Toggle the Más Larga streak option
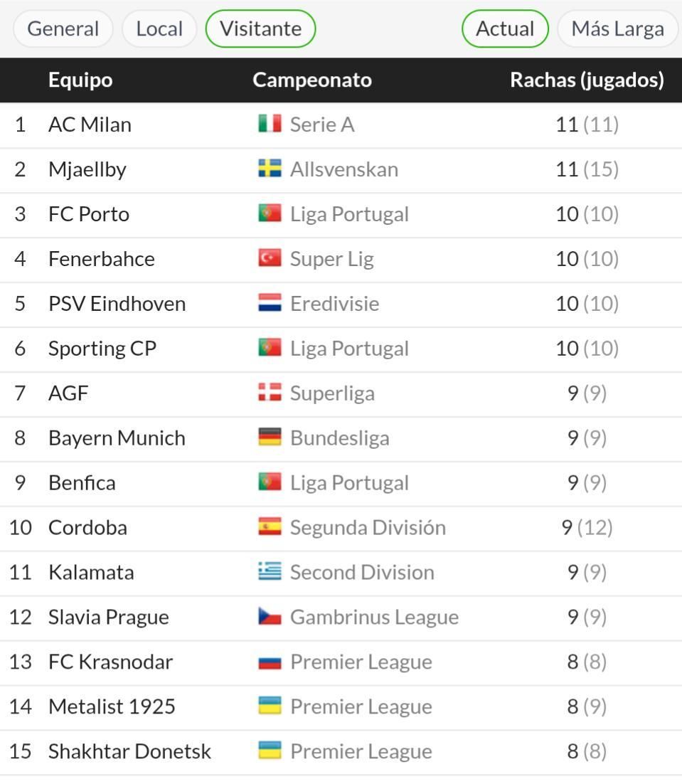 pos(617,29)
